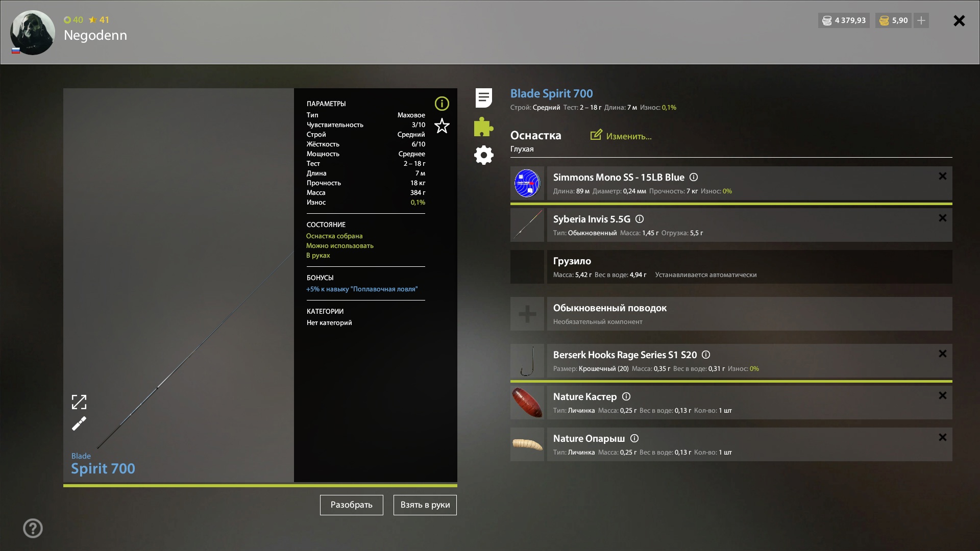
Task: Expand the rod preview to fullscreen
Action: point(79,402)
